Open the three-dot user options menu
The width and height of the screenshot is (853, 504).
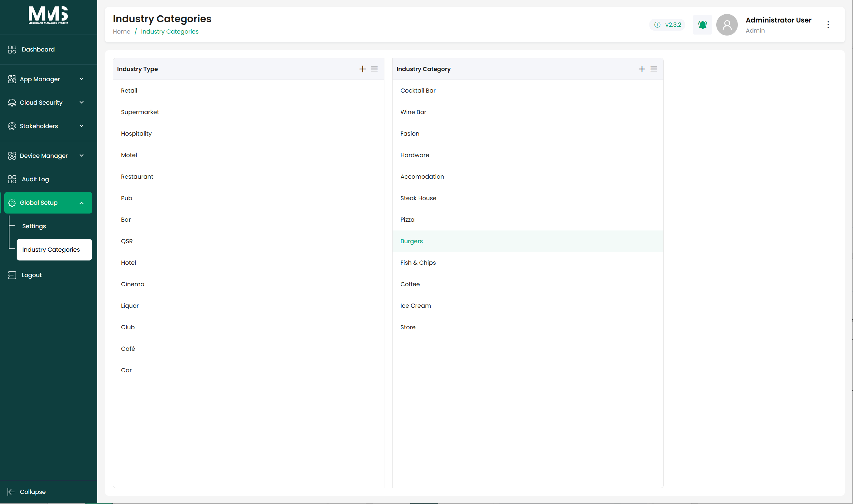(x=828, y=25)
